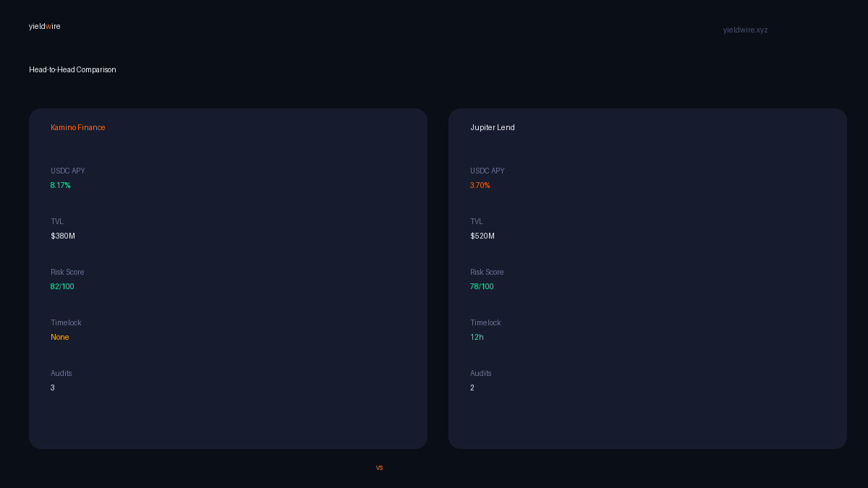Click Audits label in Kamino card
Viewport: 868px width, 488px height.
[61, 373]
